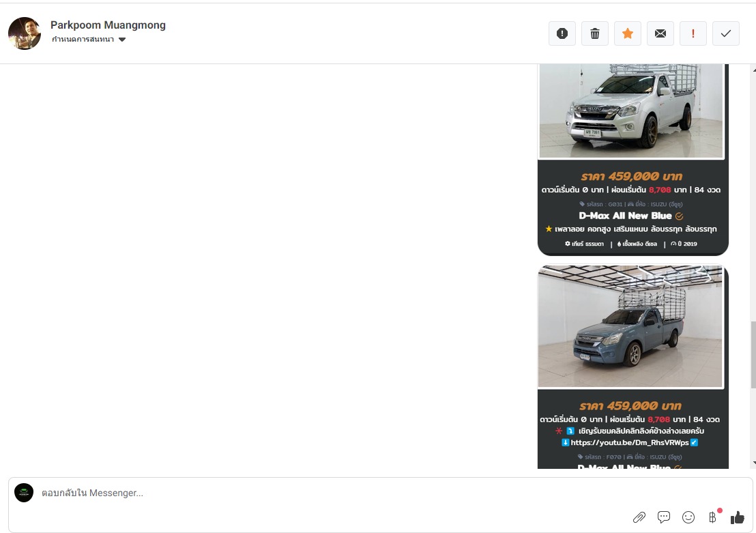Screen dimensions: 756x533
Task: Click the page avatar beside reply box
Action: pos(24,493)
